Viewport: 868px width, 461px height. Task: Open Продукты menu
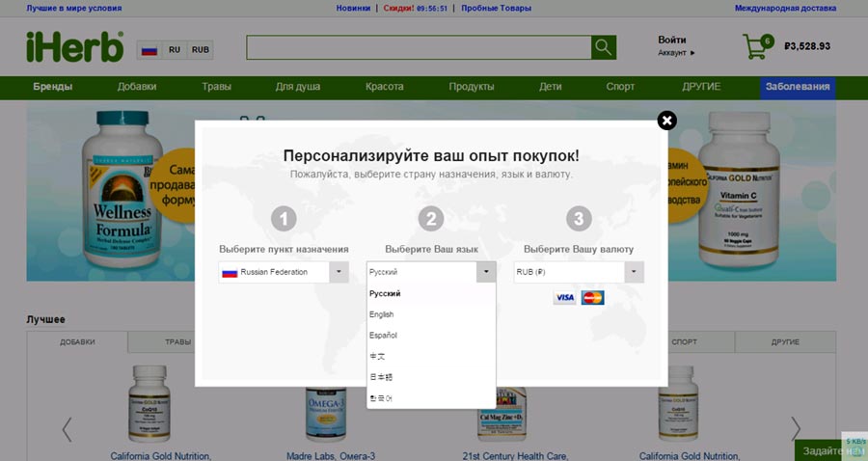[x=471, y=87]
